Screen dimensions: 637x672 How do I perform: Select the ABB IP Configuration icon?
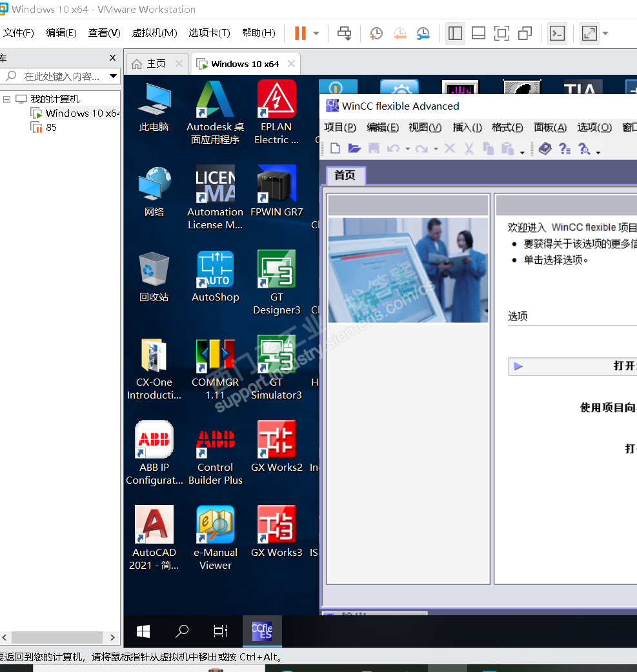(154, 453)
